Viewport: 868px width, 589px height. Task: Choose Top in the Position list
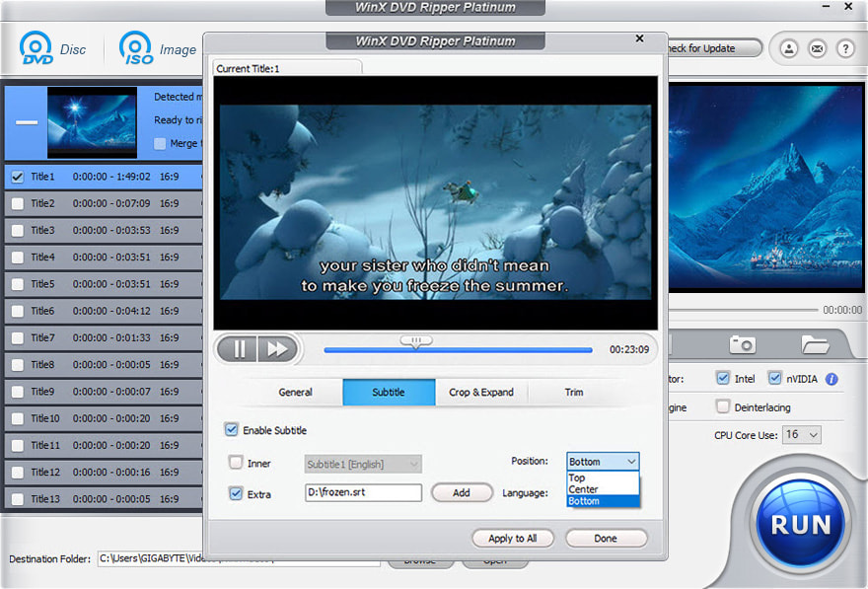point(603,478)
